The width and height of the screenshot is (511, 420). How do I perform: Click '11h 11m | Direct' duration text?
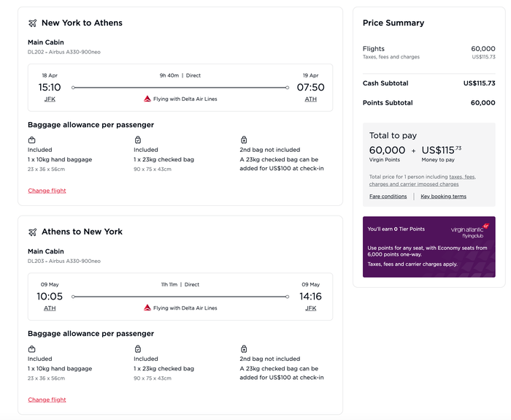tap(180, 285)
